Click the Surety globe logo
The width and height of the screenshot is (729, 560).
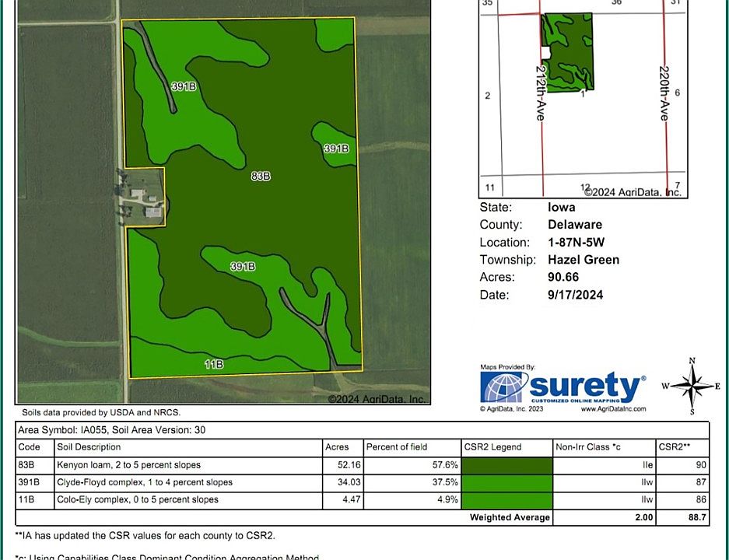(x=503, y=387)
